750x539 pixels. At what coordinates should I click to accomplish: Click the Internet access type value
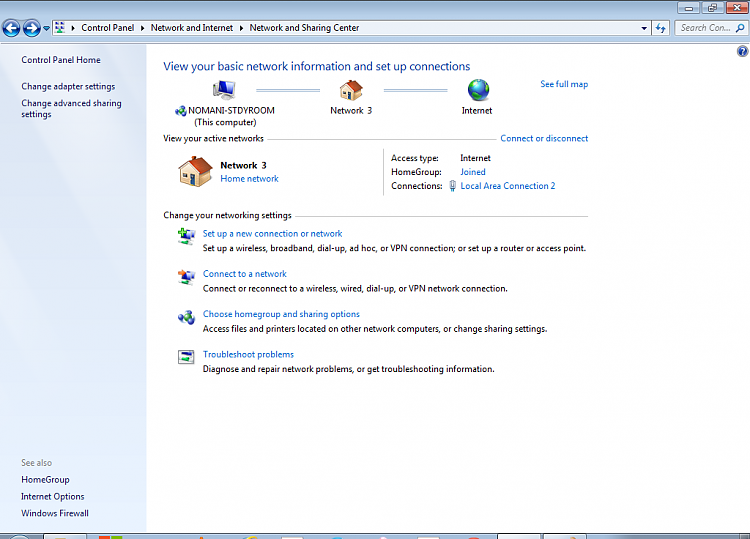(x=475, y=158)
